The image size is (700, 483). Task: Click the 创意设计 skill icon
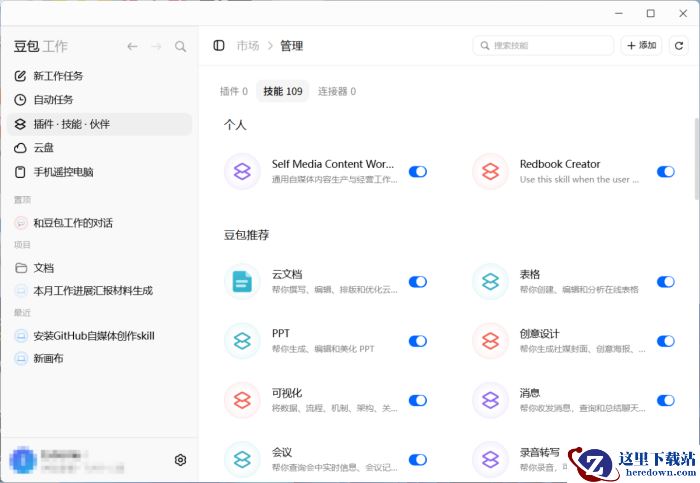tap(490, 341)
